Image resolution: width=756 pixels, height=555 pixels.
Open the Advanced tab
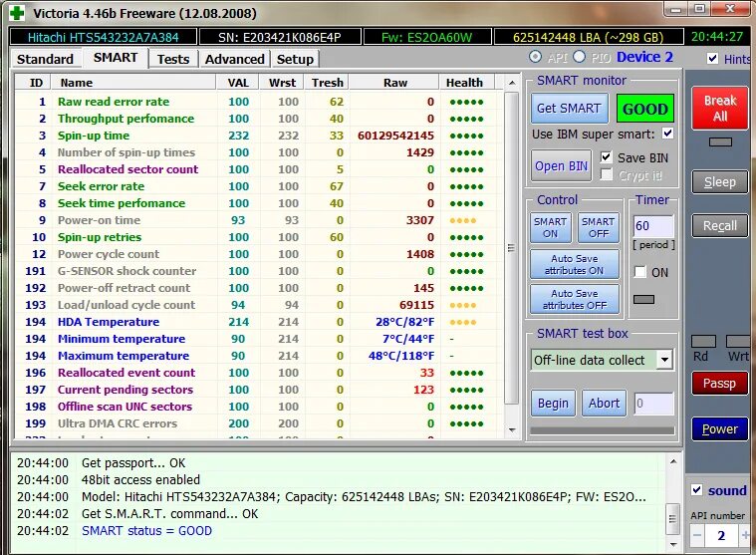234,59
